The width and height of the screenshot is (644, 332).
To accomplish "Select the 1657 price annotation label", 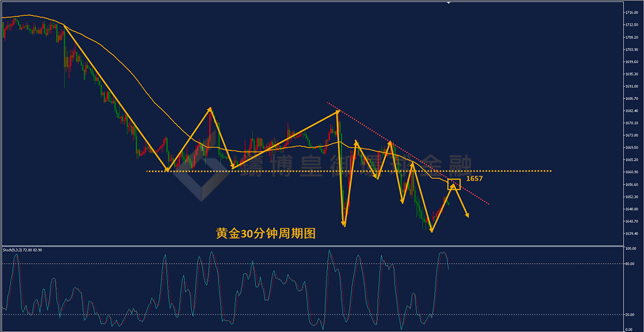I will [x=474, y=179].
